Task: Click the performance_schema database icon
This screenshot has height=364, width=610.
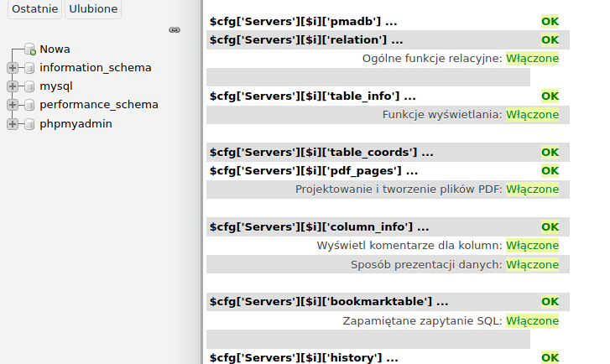Action: click(x=29, y=105)
